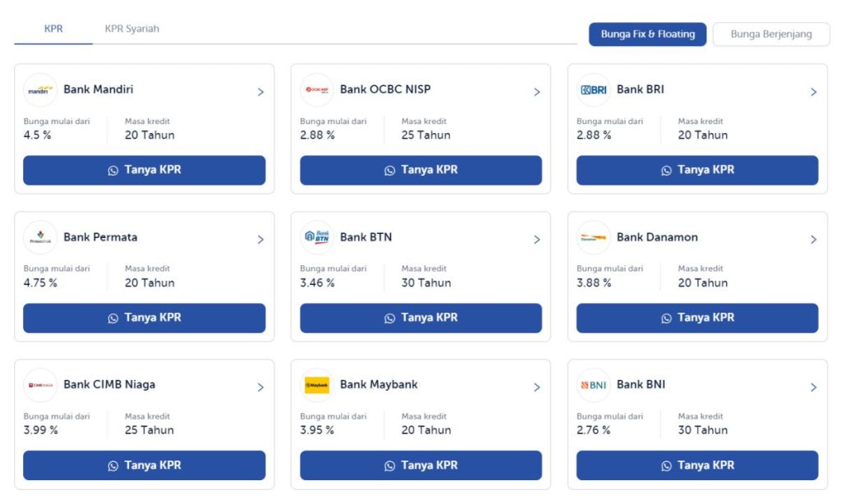Click the Bank BNI logo icon
The height and width of the screenshot is (504, 841).
(x=591, y=385)
